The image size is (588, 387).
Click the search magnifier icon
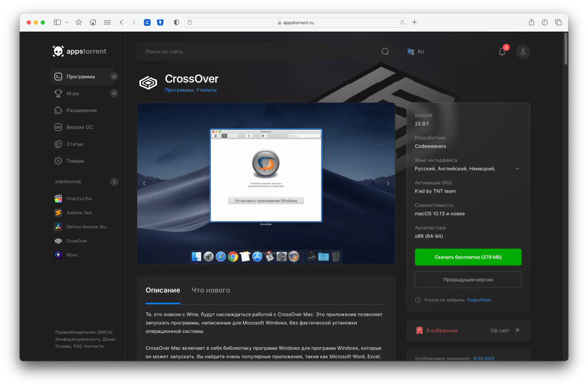point(385,52)
